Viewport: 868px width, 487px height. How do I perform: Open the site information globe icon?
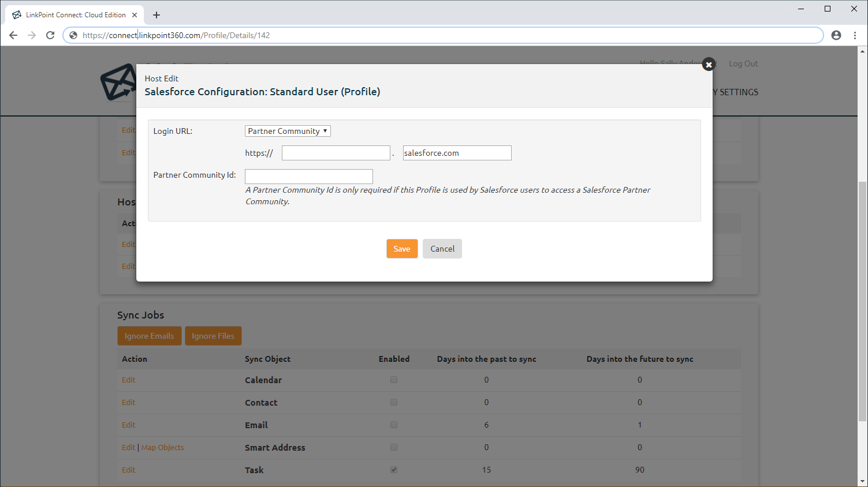point(73,35)
